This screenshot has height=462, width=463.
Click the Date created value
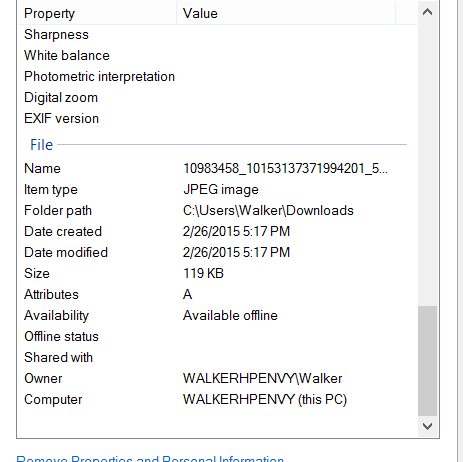point(236,232)
